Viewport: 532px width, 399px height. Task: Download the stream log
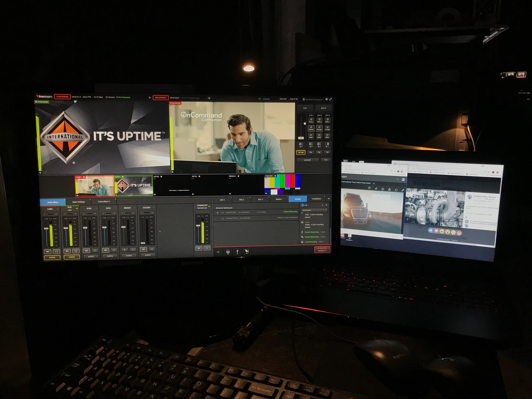pyautogui.click(x=322, y=205)
